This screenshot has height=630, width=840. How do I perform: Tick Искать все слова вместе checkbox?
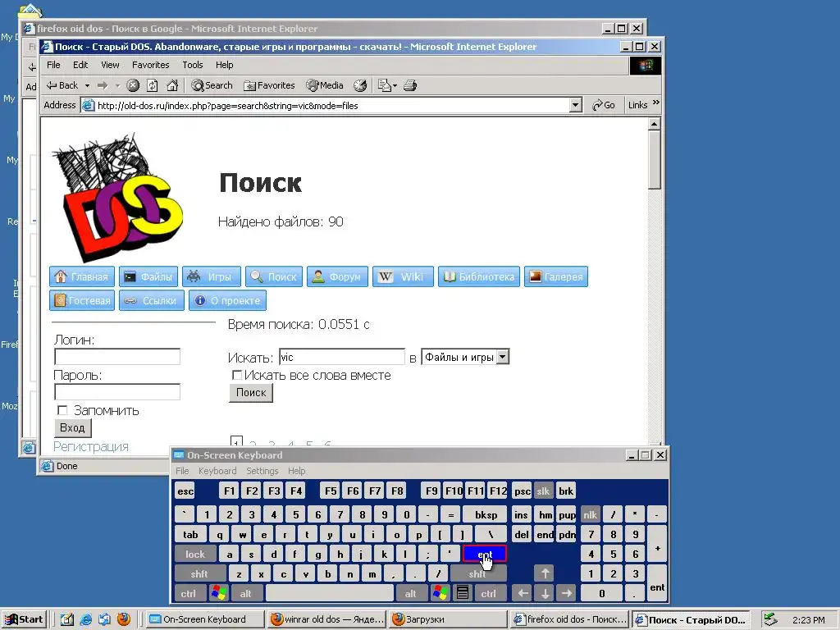click(237, 375)
